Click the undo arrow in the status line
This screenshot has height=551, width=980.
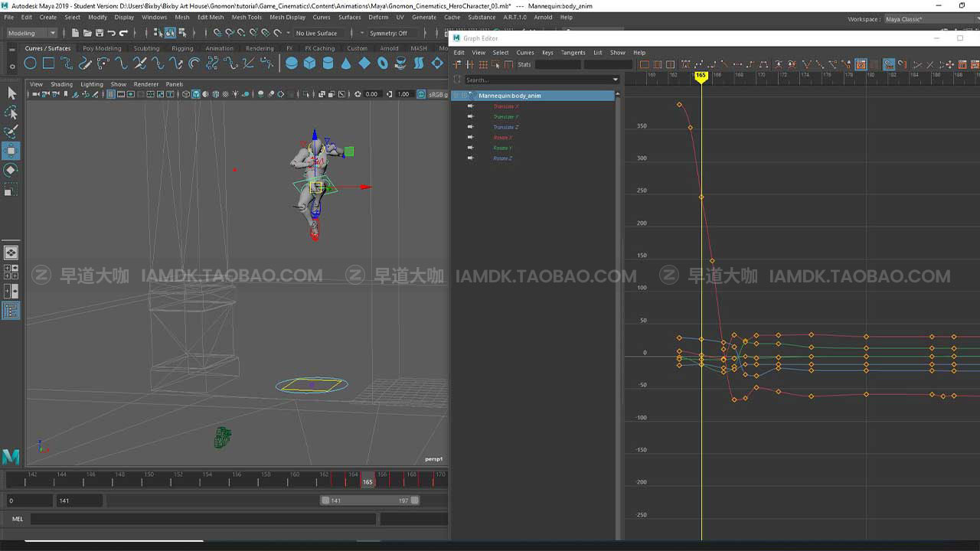click(x=112, y=33)
